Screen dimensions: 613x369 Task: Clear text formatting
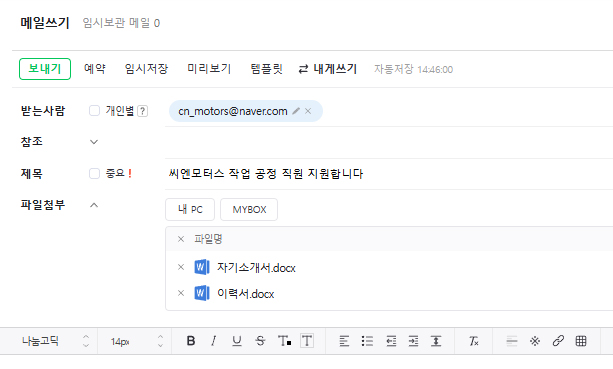point(474,341)
